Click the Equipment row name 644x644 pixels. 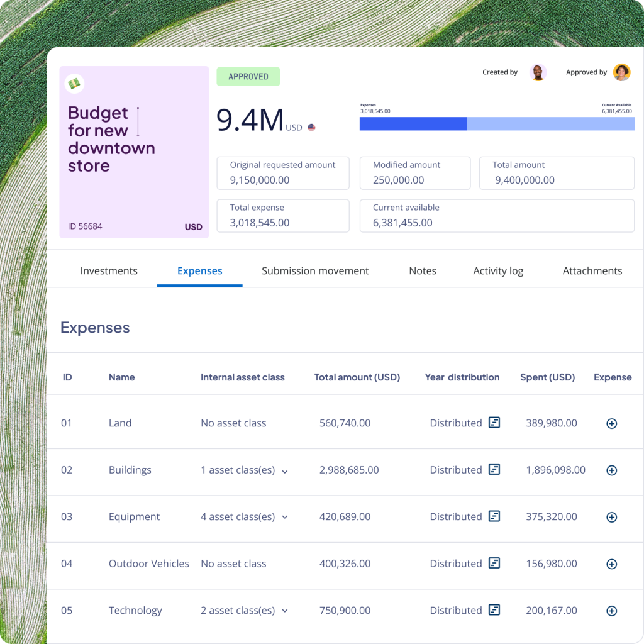[134, 517]
